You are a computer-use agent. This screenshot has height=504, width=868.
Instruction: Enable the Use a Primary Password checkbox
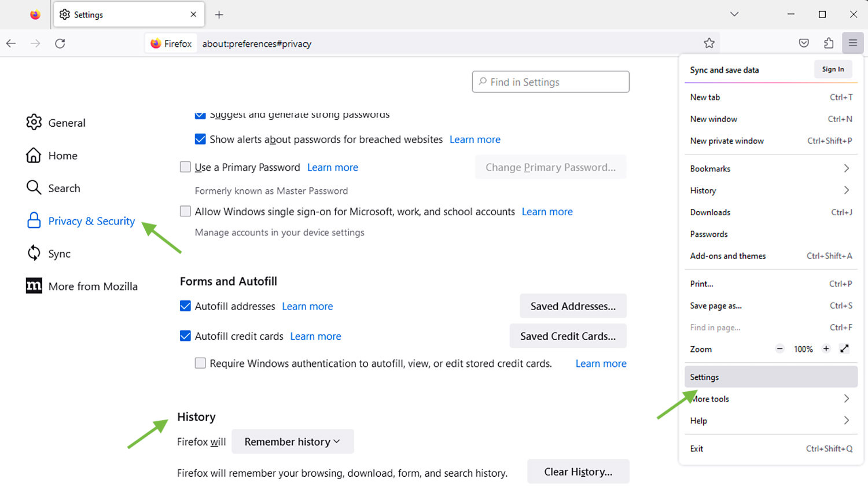(x=185, y=167)
